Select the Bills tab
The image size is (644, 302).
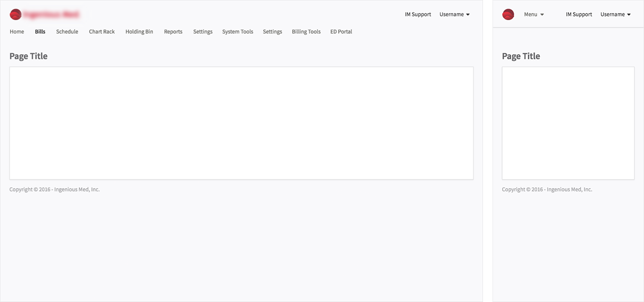pos(40,31)
